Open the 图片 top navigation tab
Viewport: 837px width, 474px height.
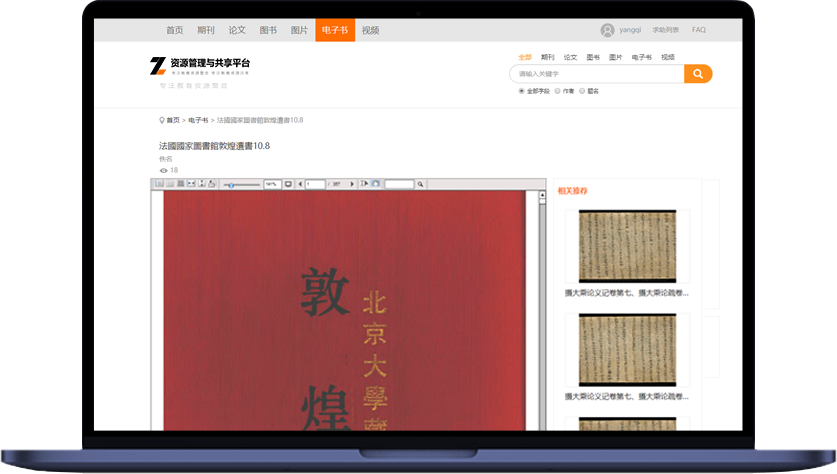299,30
